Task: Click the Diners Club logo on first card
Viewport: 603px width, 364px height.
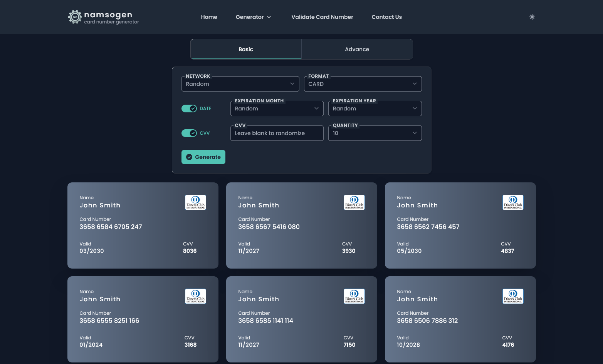Action: [x=195, y=202]
